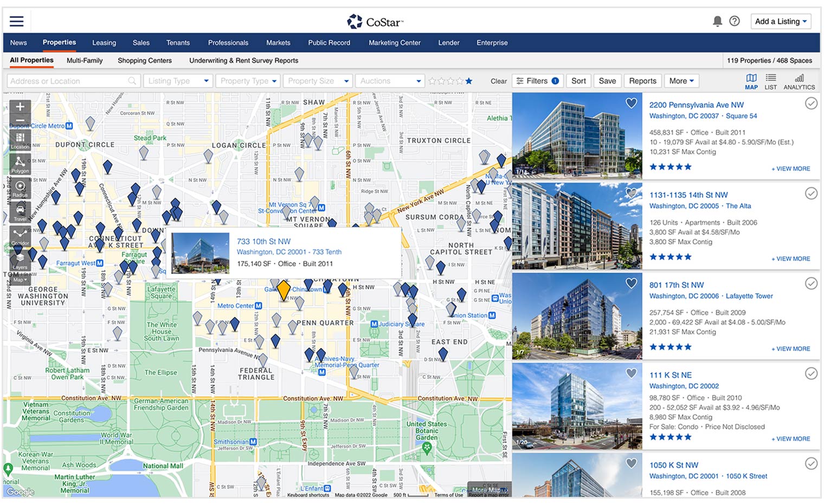
Task: Select checkmark for 2200 Pennsylvania Ave NW
Action: 810,104
